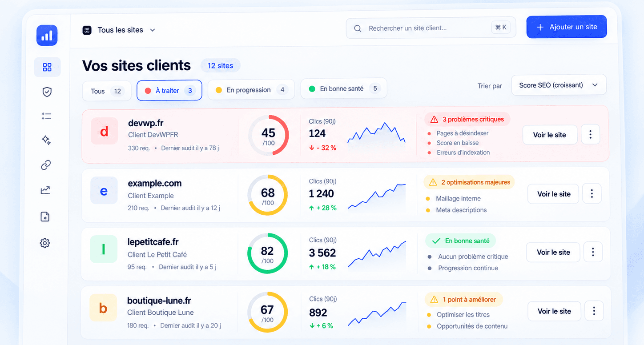The image size is (644, 345).
Task: Click the 45/100 score gauge
Action: [x=268, y=135]
